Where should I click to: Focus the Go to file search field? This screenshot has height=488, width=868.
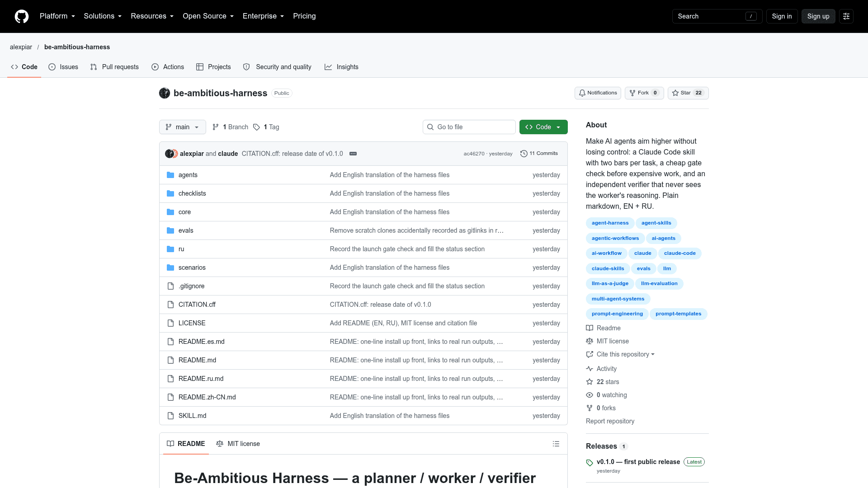[469, 127]
